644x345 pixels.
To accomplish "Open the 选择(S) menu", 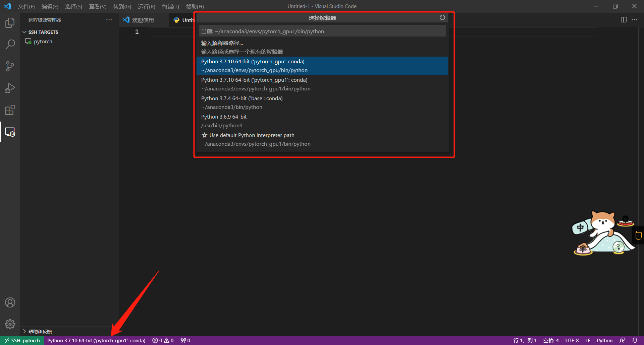I will click(73, 6).
